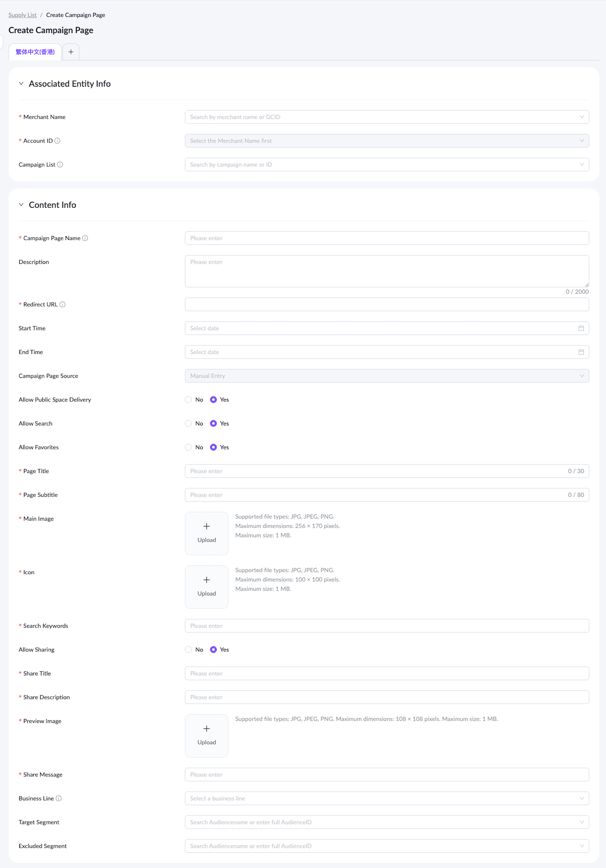The width and height of the screenshot is (606, 868).
Task: Click Icon upload plus box
Action: coord(206,587)
